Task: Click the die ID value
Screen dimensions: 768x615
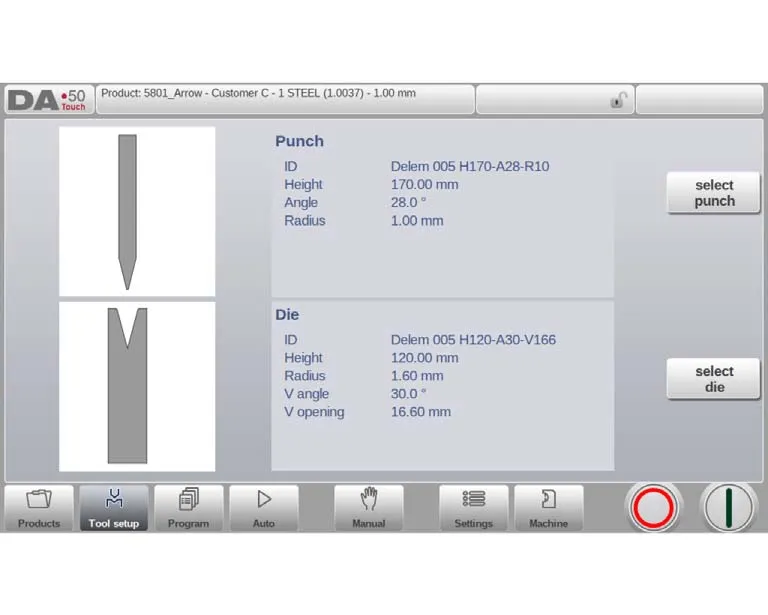Action: pyautogui.click(x=473, y=340)
